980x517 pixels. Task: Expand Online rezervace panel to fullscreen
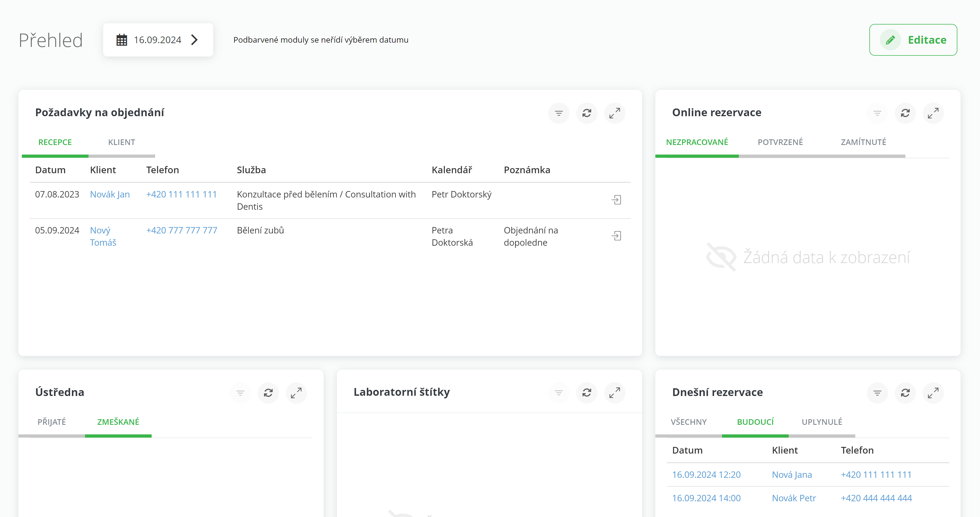[x=933, y=113]
